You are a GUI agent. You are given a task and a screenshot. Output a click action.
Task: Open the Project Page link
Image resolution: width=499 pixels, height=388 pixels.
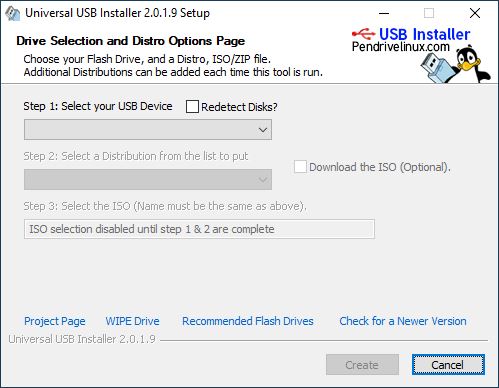click(x=55, y=321)
